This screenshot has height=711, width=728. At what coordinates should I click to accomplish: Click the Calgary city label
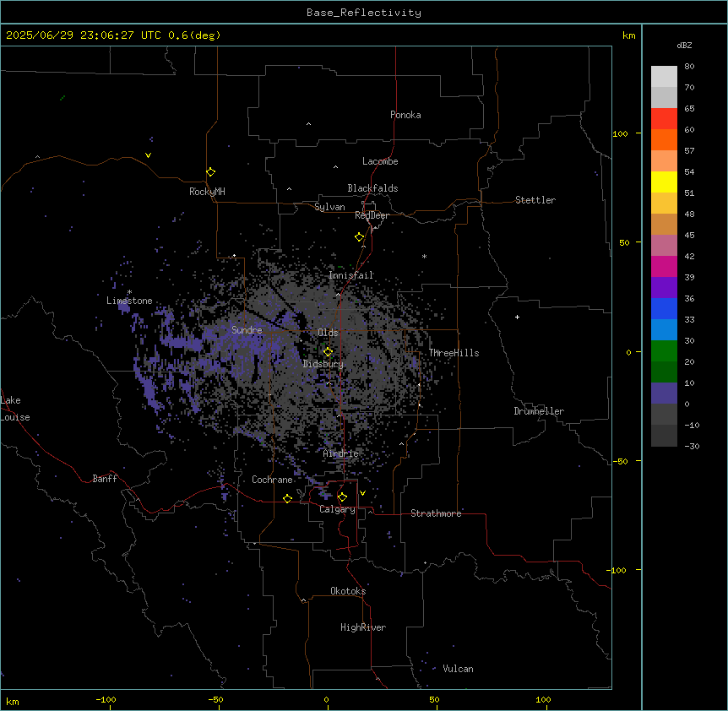click(x=337, y=509)
